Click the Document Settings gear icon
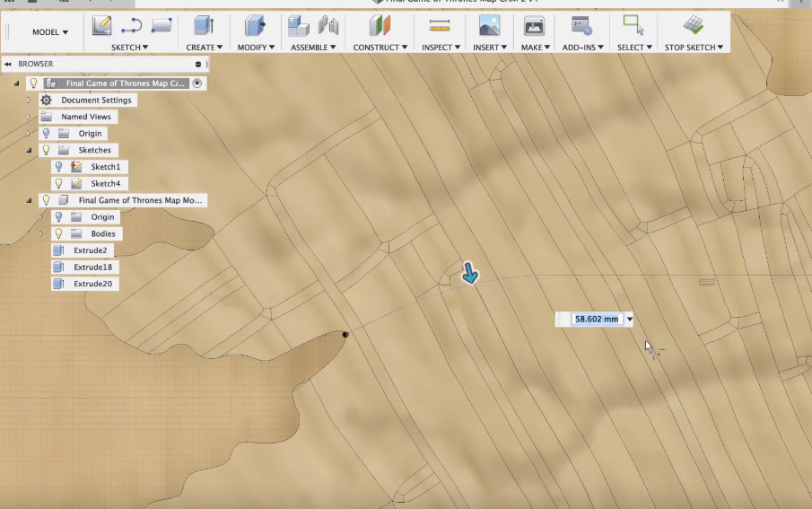The width and height of the screenshot is (812, 509). 46,100
